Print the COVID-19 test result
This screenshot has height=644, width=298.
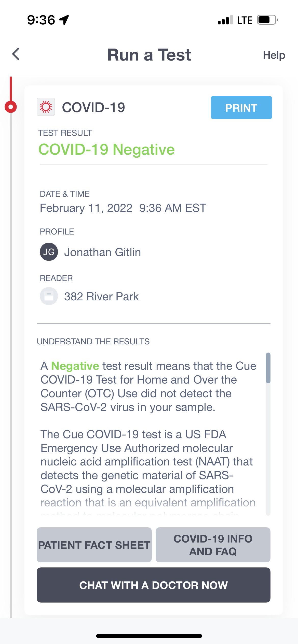tap(241, 108)
